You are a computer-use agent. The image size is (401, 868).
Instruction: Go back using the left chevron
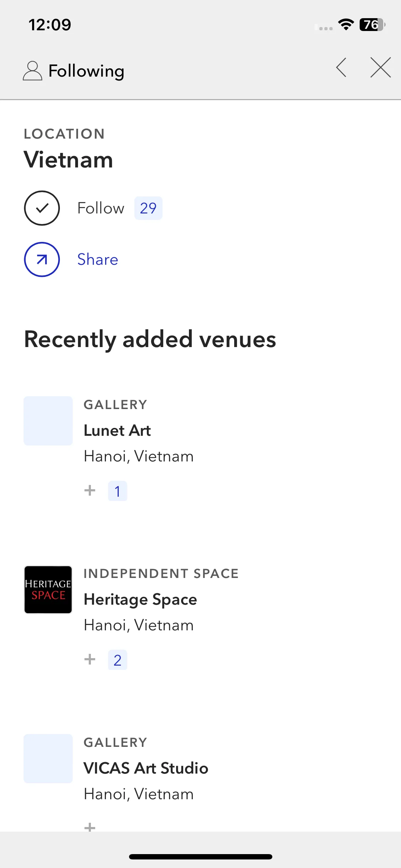click(x=341, y=67)
